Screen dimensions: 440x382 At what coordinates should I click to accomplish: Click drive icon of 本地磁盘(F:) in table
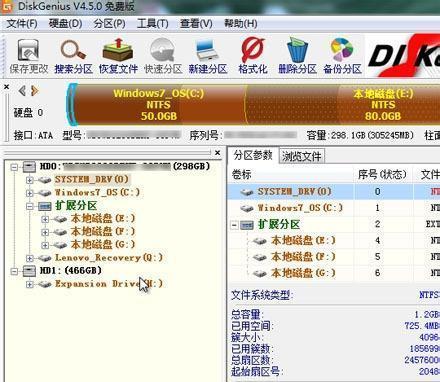(x=259, y=257)
